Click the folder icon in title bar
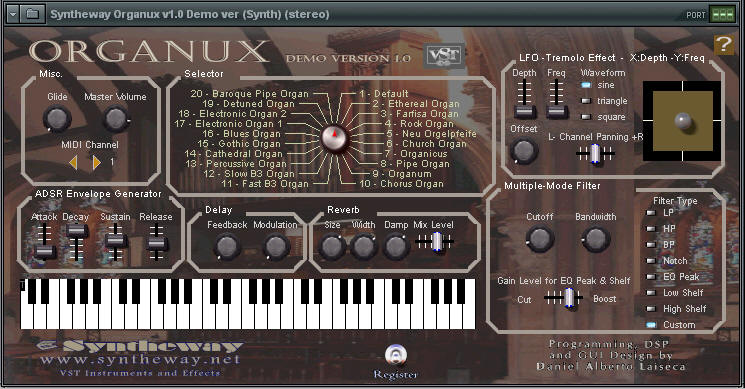 pyautogui.click(x=32, y=14)
